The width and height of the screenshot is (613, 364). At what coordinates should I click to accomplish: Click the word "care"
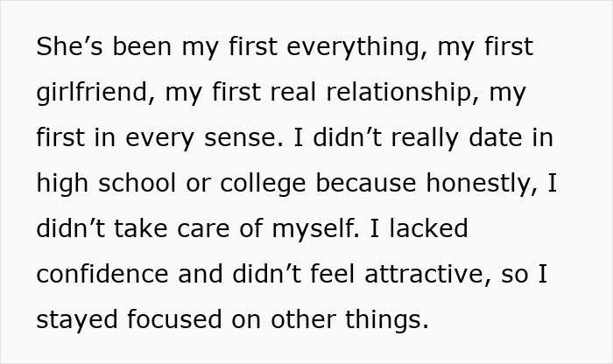203,230
